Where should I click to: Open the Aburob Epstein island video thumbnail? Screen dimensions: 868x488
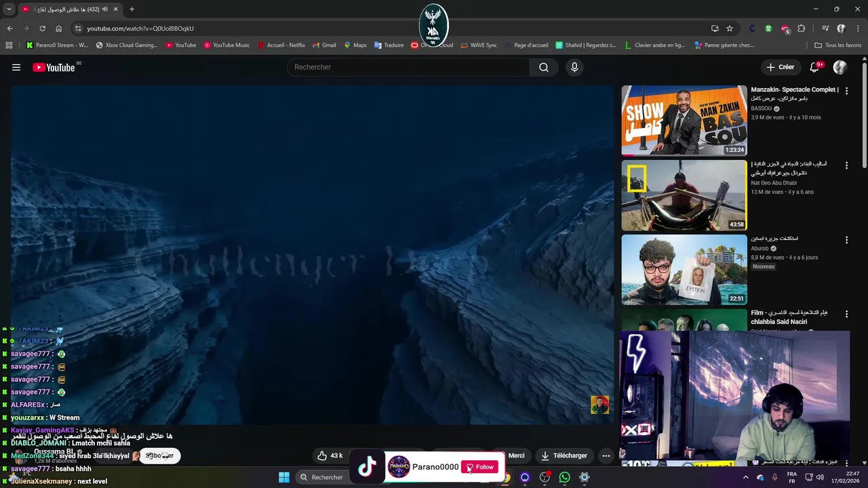click(x=684, y=270)
